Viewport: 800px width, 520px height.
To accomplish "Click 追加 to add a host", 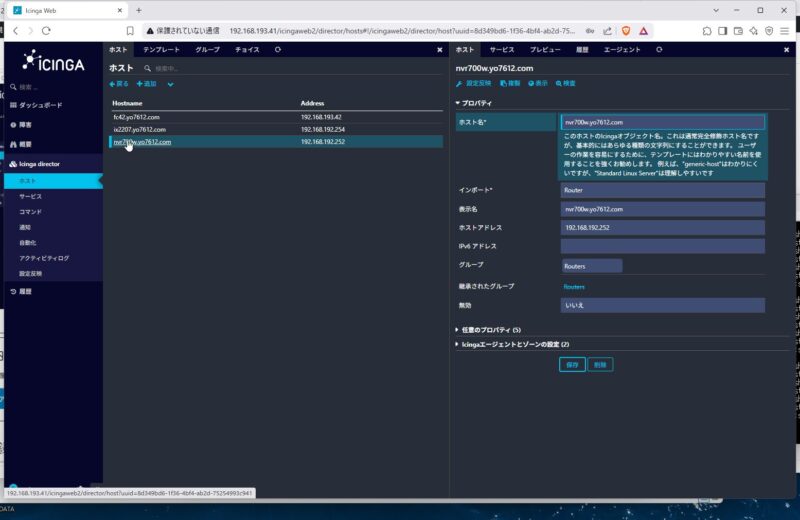I will point(146,84).
